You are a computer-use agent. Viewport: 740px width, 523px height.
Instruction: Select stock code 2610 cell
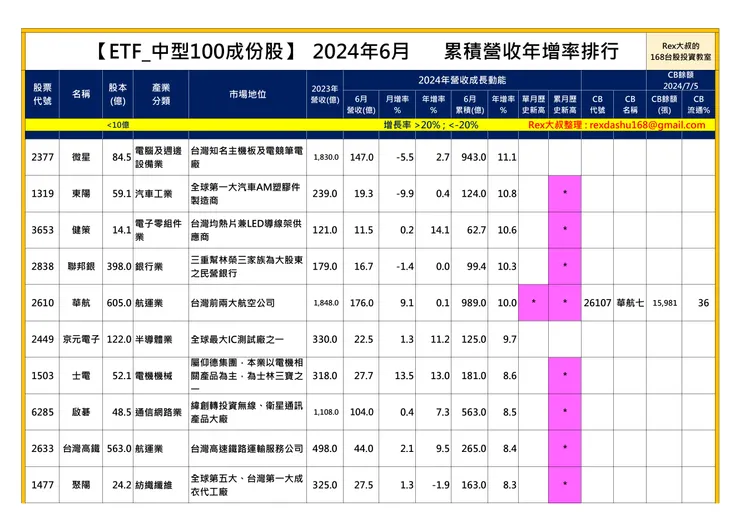point(42,303)
